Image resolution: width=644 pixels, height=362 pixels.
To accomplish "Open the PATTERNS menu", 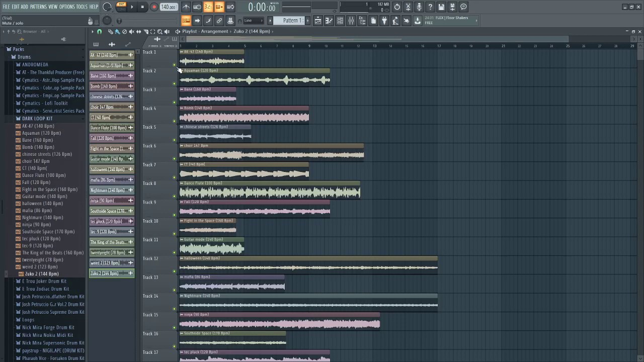I will (x=38, y=7).
